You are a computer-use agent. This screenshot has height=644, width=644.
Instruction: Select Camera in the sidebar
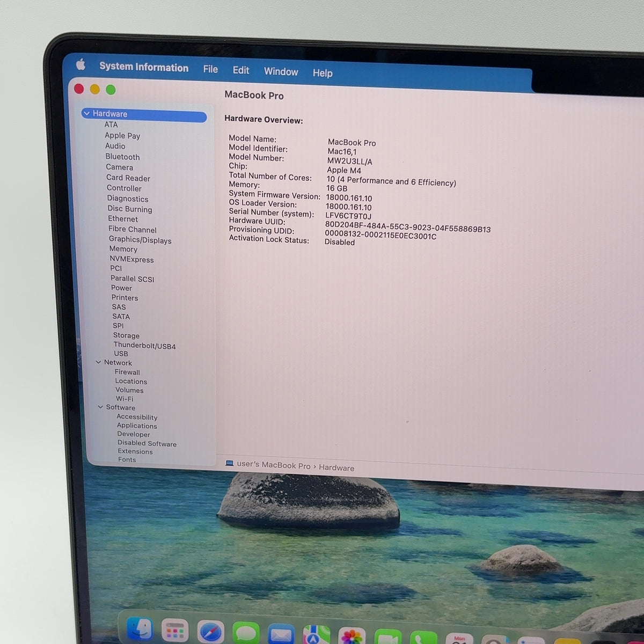coord(119,167)
